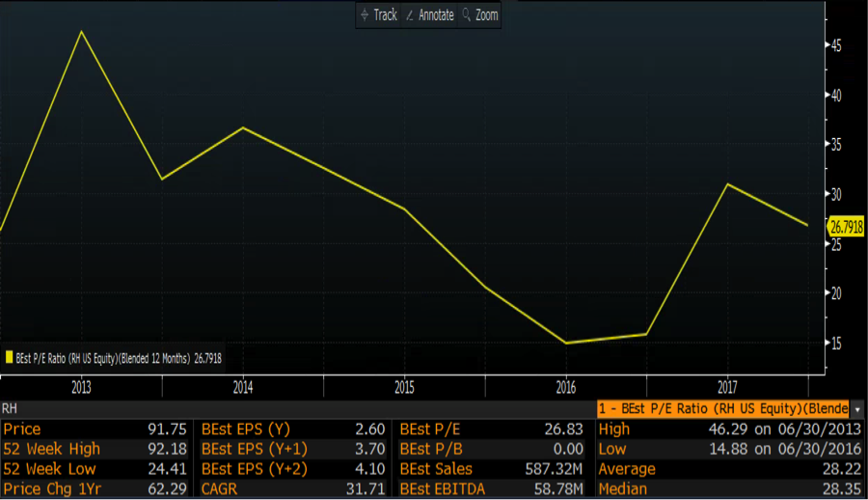Screen dimensions: 868x500
Task: Click the RH ticker header row
Action: click(289, 409)
